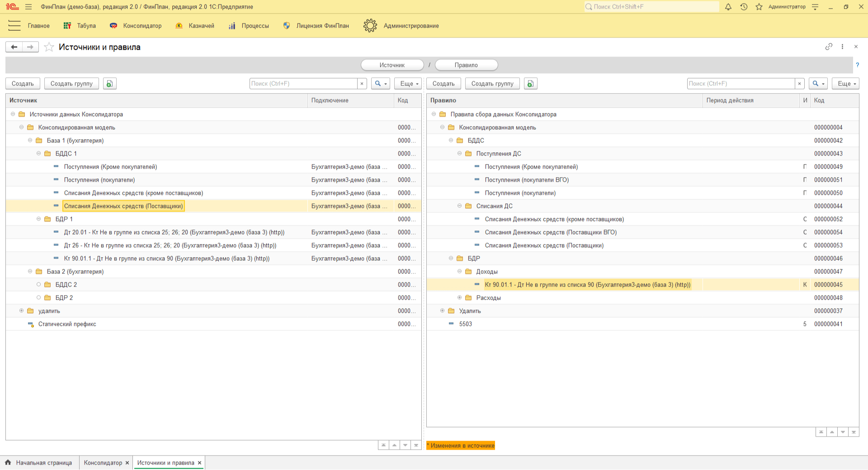Screen dimensions: 868x470
Task: Toggle the Источник panel button
Action: pyautogui.click(x=392, y=65)
